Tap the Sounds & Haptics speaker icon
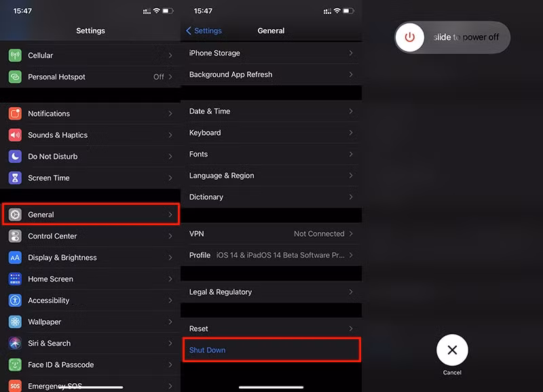The width and height of the screenshot is (543, 392). [15, 135]
